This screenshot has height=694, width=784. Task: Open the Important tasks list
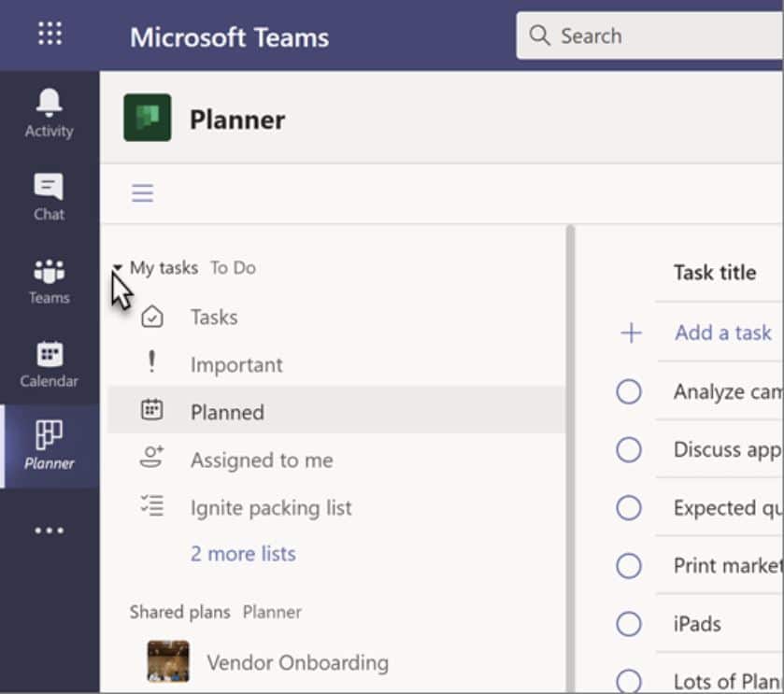[x=236, y=364]
